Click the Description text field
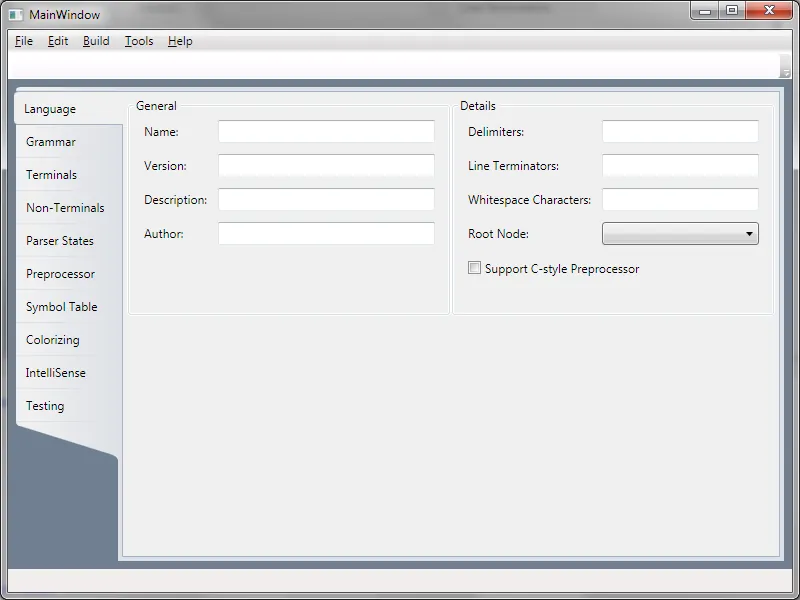 pyautogui.click(x=327, y=199)
